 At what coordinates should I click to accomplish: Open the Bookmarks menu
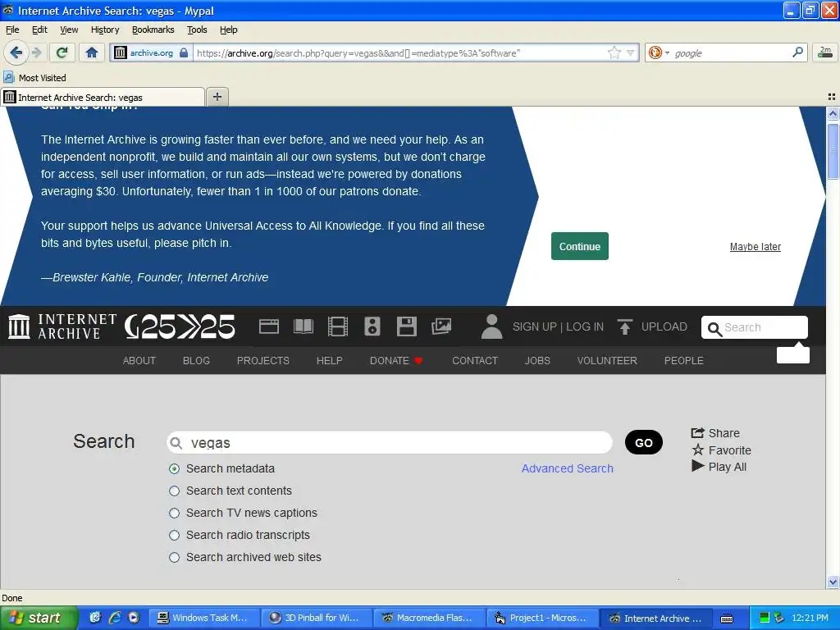[153, 30]
